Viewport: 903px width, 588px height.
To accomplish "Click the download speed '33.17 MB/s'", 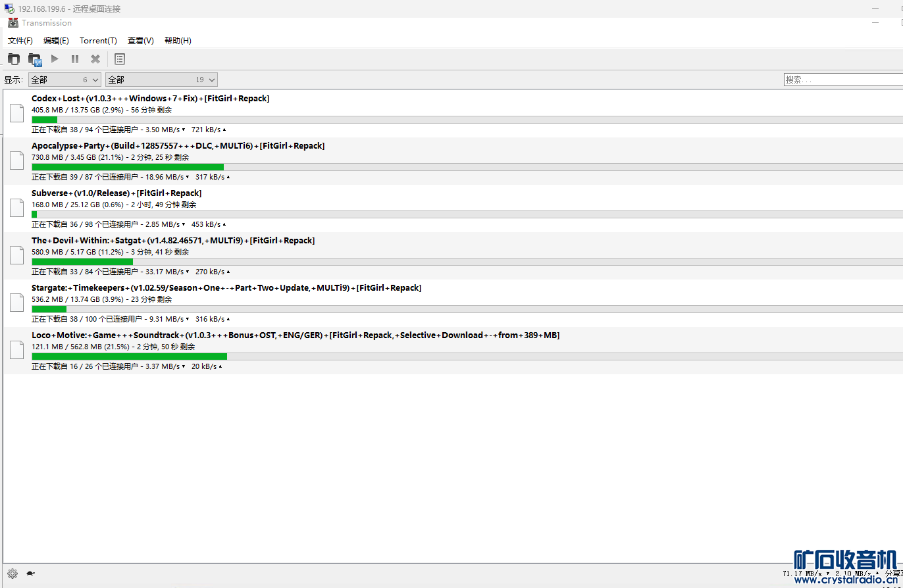I will click(x=165, y=272).
